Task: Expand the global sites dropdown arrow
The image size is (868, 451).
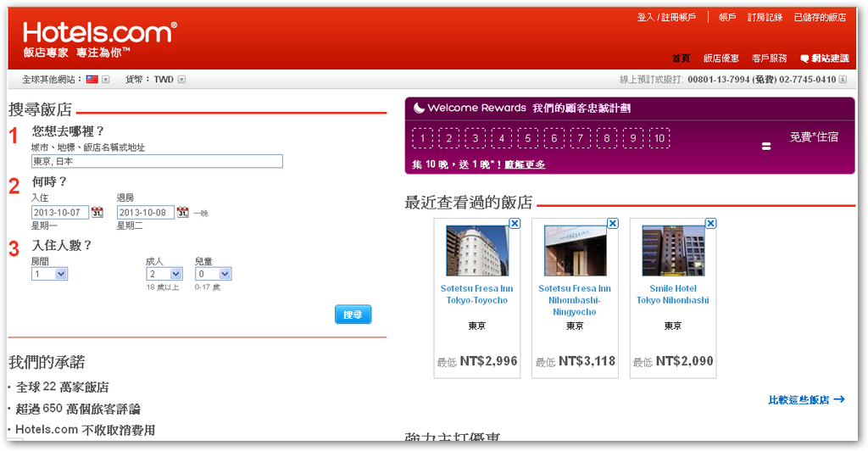Action: (106, 79)
